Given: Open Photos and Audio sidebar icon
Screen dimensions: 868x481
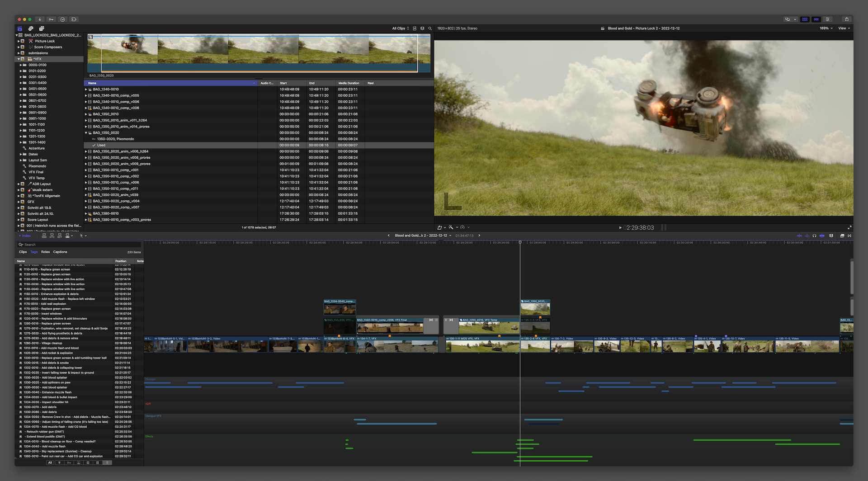Looking at the screenshot, I should [x=31, y=28].
